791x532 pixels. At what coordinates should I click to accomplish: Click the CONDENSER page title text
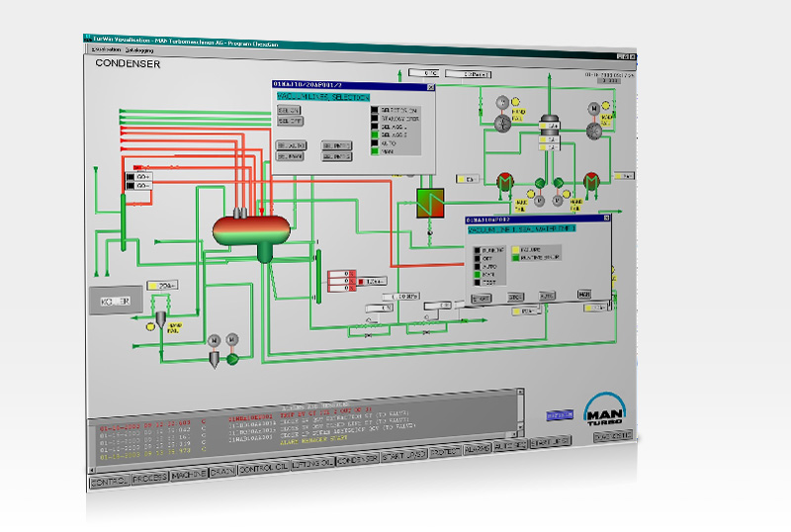[x=128, y=63]
